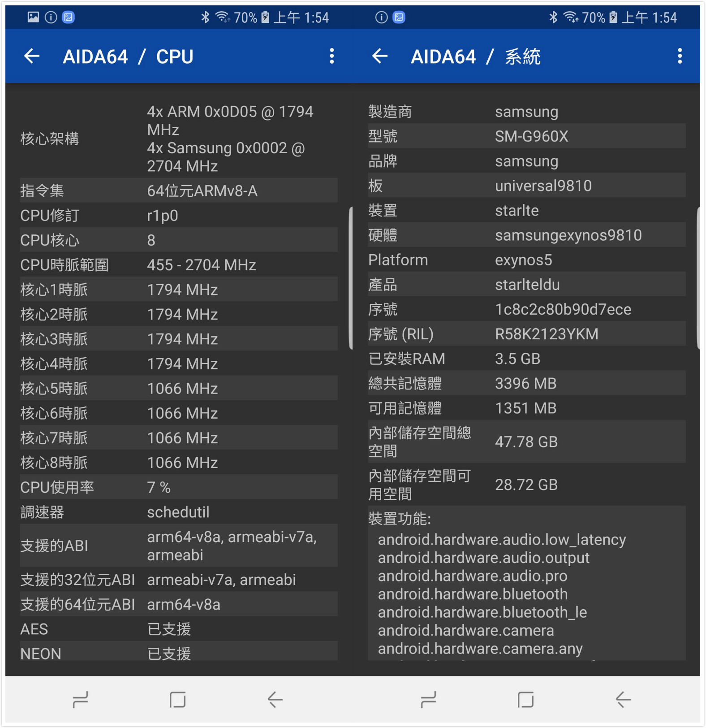Image resolution: width=706 pixels, height=728 pixels.
Task: Tap Bluetooth icon in left status bar
Action: [x=205, y=17]
